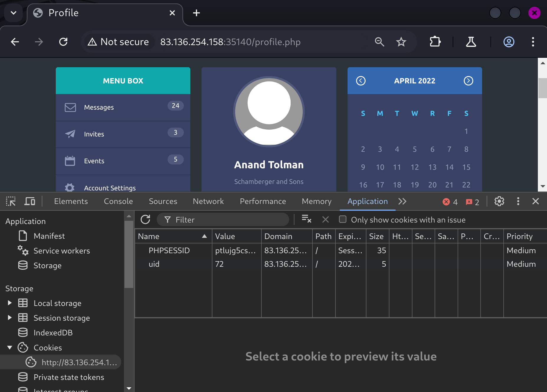Reload the page from the browser toolbar
547x392 pixels.
(63, 42)
